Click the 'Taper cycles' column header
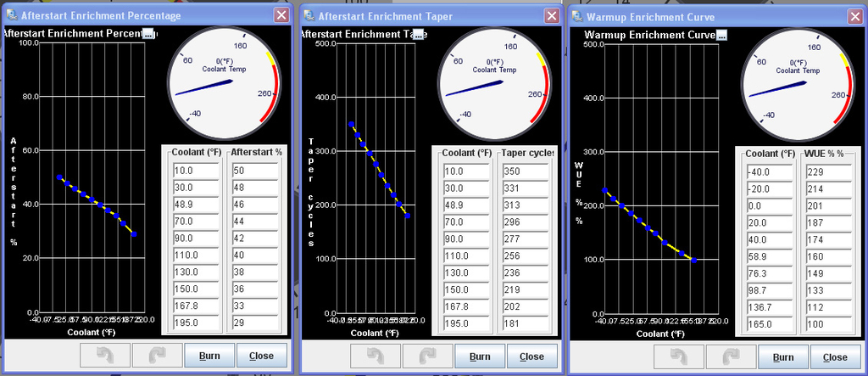 [x=527, y=153]
